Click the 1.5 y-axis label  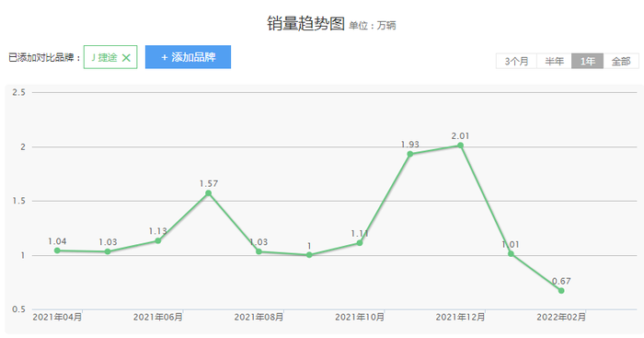[18, 201]
